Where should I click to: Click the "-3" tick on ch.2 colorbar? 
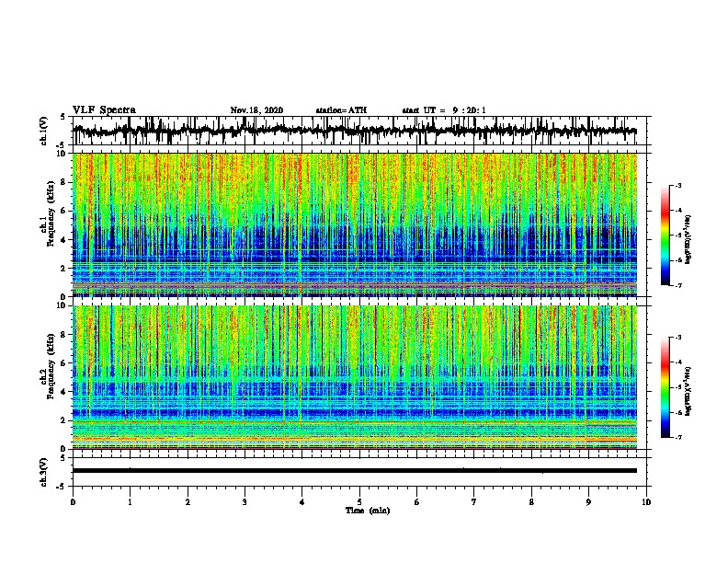tap(677, 338)
